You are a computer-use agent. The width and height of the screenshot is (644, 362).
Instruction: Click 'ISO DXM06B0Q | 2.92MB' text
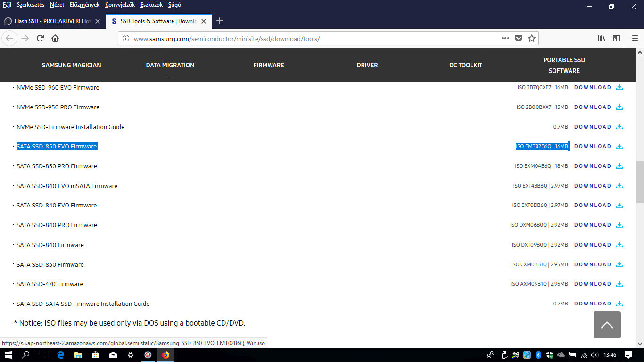click(539, 225)
